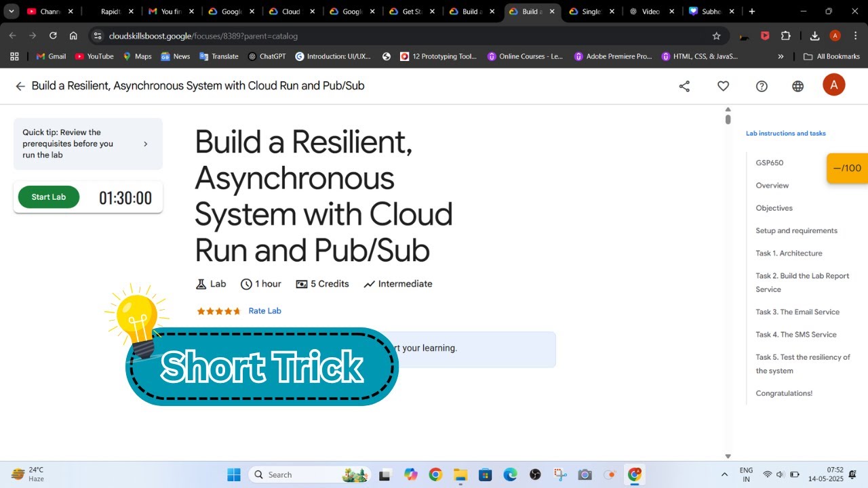The image size is (868, 488).
Task: Open Chrome downloads icon
Action: click(x=814, y=36)
